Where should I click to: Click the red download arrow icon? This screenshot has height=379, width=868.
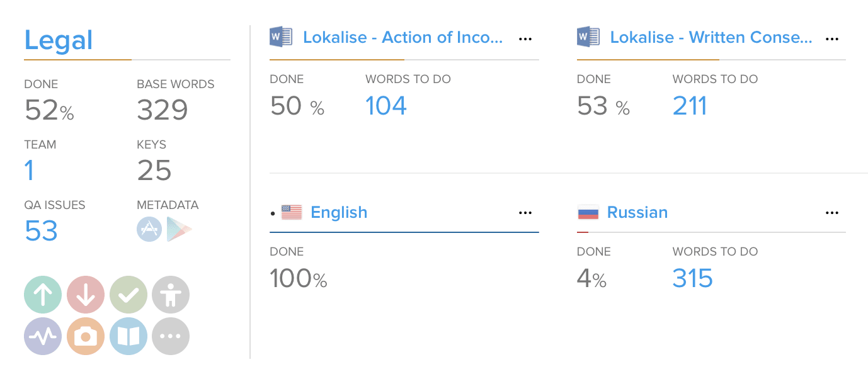pos(86,295)
